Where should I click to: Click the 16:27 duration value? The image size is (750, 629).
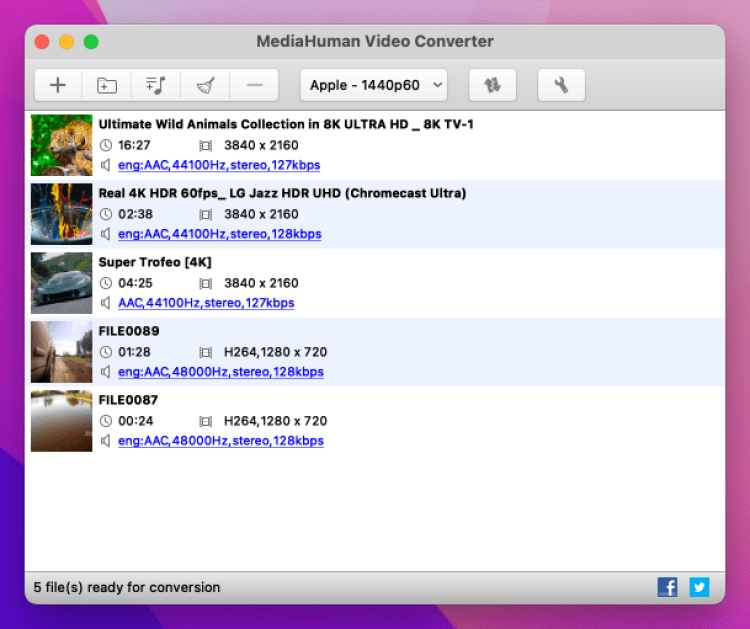tap(134, 145)
